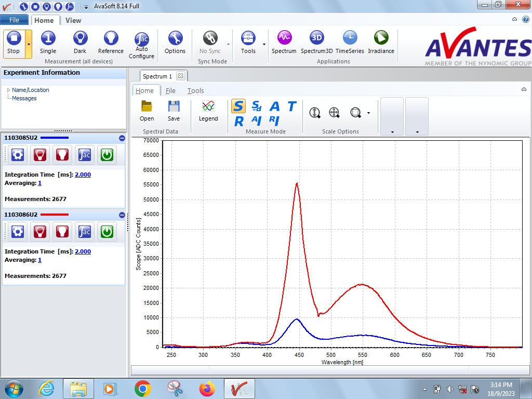Toggle the green power button for 1103086U2
The width and height of the screenshot is (532, 399).
coord(107,232)
